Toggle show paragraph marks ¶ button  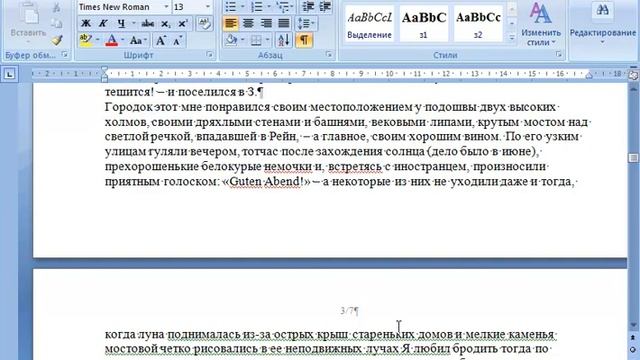pos(304,40)
